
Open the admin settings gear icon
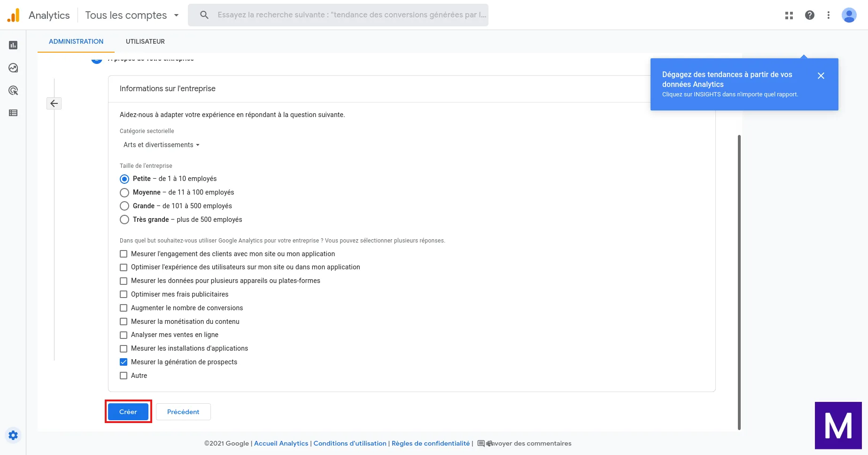tap(13, 435)
